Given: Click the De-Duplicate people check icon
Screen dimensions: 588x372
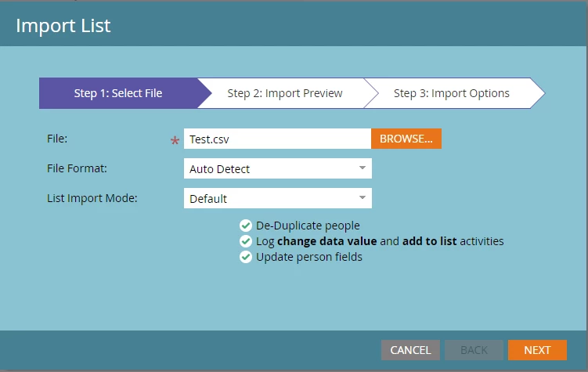Looking at the screenshot, I should click(246, 226).
